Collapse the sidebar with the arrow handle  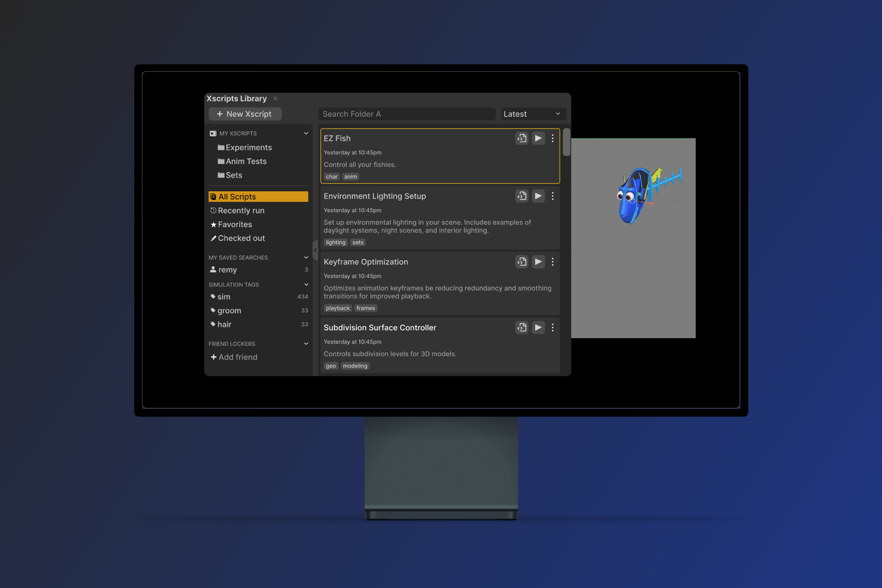pos(315,250)
